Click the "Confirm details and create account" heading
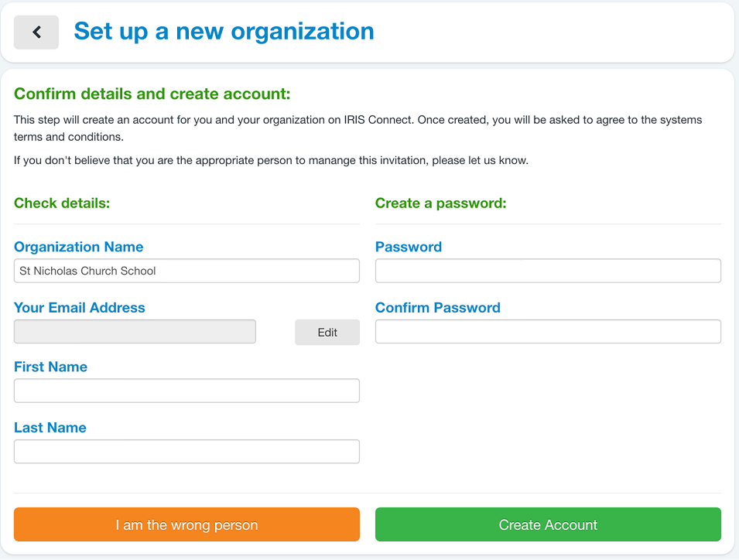This screenshot has width=739, height=560. pyautogui.click(x=152, y=94)
